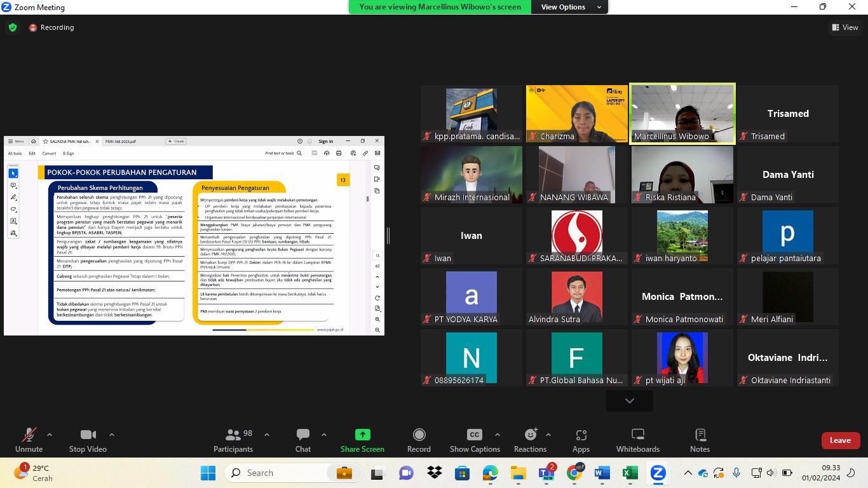This screenshot has width=868, height=488.
Task: Start recording with the Record button
Action: pyautogui.click(x=419, y=440)
